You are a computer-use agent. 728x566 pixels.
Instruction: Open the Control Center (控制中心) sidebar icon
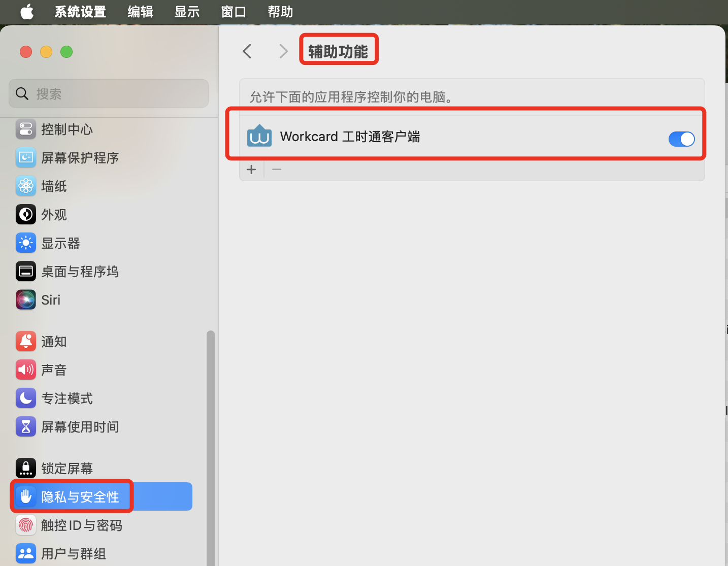[x=26, y=129]
